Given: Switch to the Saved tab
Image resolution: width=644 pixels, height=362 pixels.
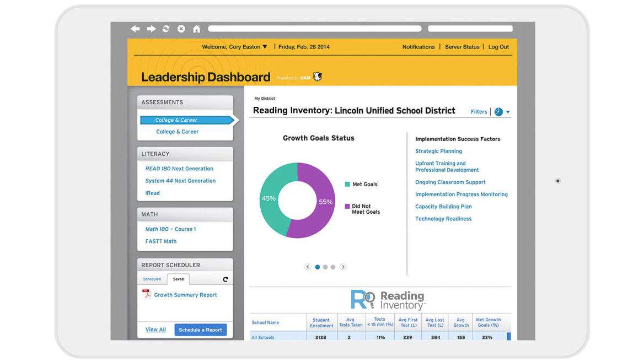Looking at the screenshot, I should 178,279.
